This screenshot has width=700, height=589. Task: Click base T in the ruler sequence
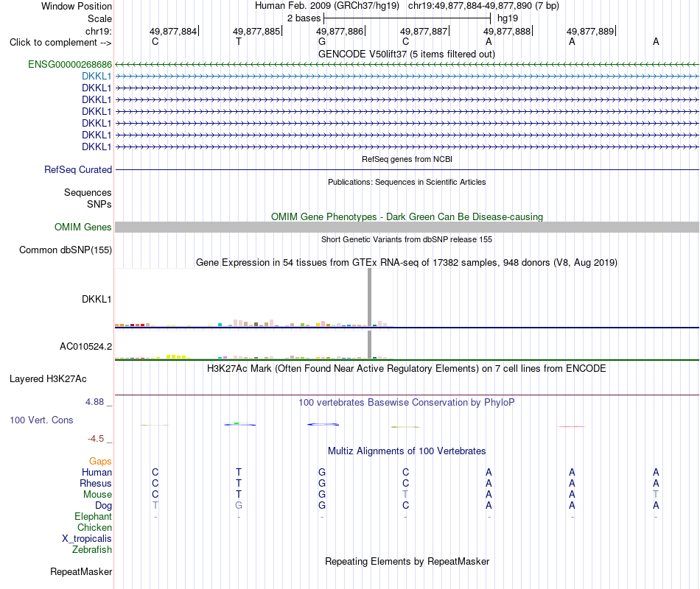(239, 41)
